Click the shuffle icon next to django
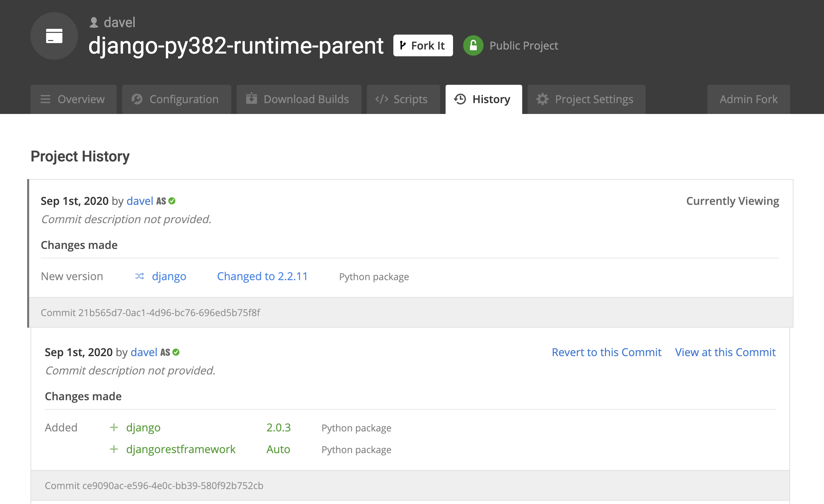The image size is (824, 504). coord(140,276)
